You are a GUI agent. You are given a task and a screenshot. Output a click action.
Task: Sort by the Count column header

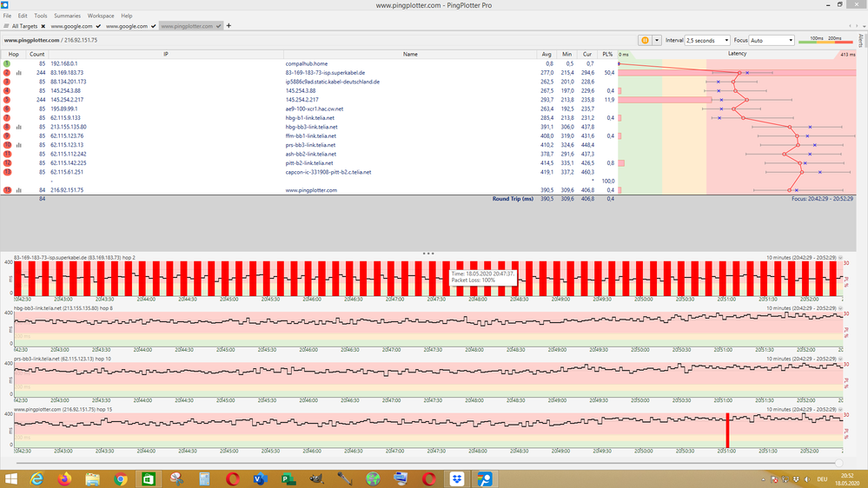tap(37, 54)
